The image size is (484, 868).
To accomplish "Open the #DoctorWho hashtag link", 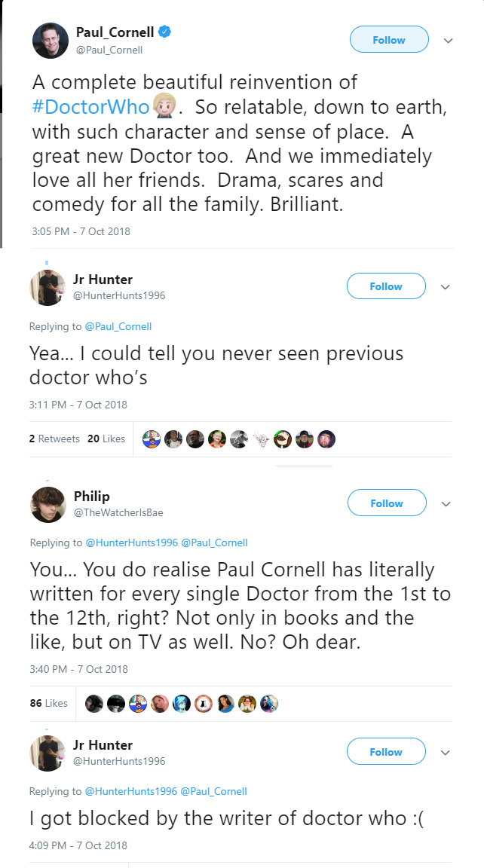I will pos(90,106).
